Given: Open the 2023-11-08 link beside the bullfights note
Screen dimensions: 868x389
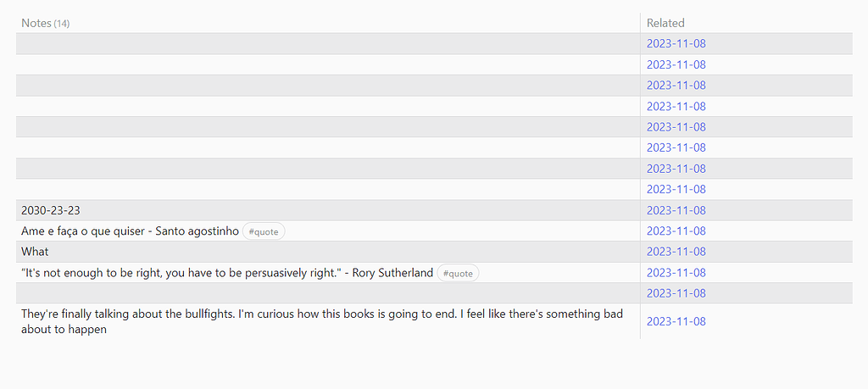Looking at the screenshot, I should 676,321.
